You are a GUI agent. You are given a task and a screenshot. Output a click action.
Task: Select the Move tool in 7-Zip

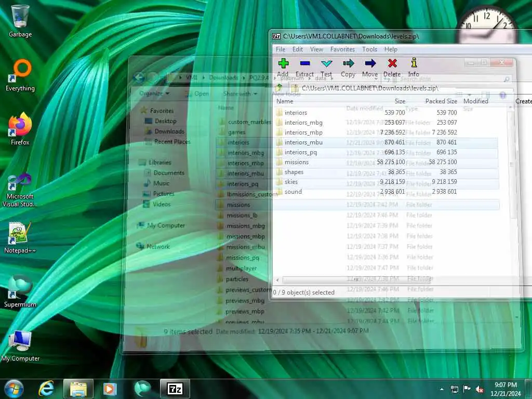click(x=370, y=68)
